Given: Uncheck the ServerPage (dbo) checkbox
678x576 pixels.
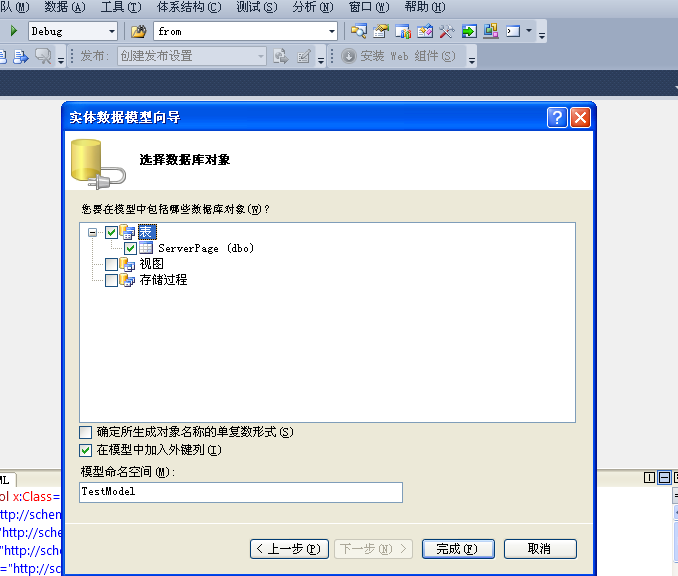Looking at the screenshot, I should 131,248.
